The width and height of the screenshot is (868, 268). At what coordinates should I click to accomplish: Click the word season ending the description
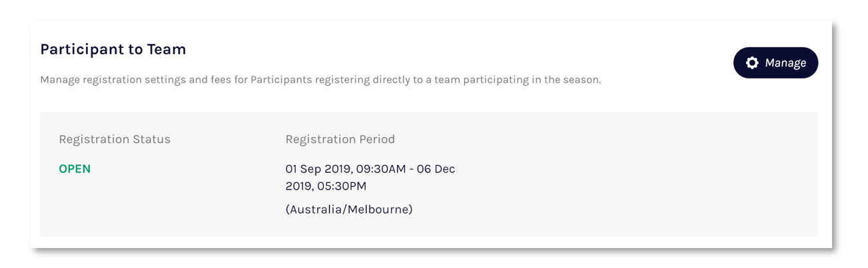click(x=582, y=80)
